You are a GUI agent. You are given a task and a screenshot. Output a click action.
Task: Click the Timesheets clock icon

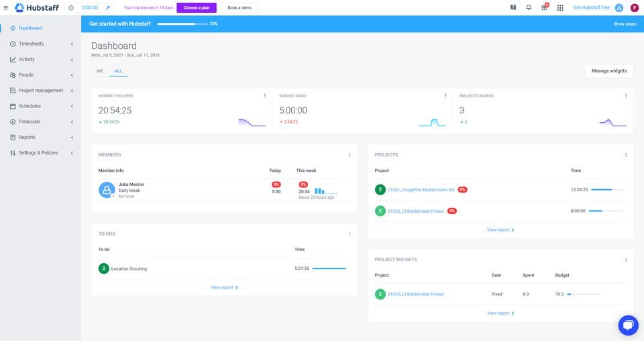click(x=13, y=44)
